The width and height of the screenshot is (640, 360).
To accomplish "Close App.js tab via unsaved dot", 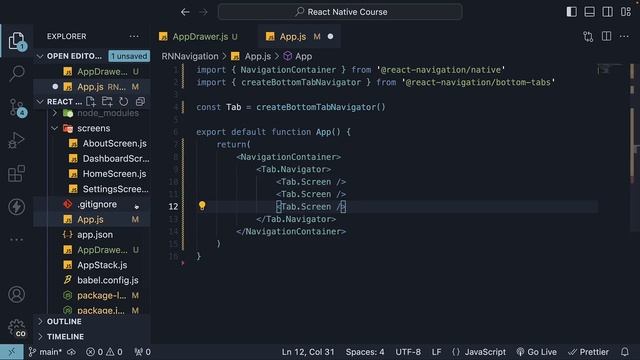I will click(330, 36).
